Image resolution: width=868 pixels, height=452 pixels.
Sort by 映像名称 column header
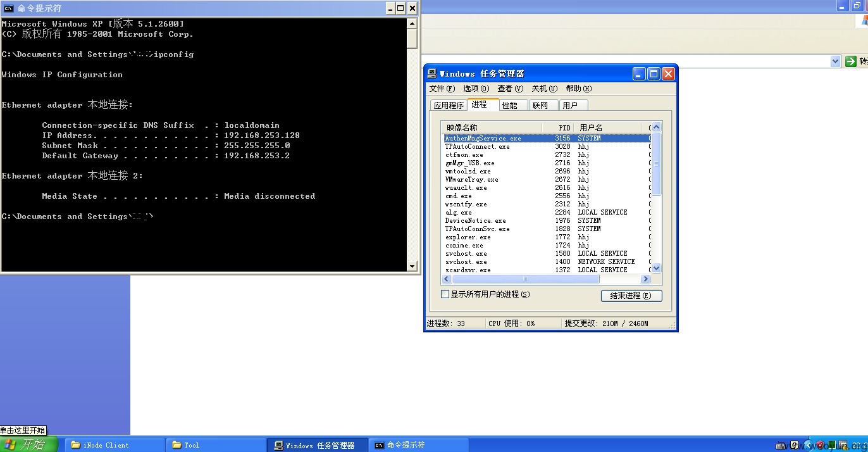[491, 127]
